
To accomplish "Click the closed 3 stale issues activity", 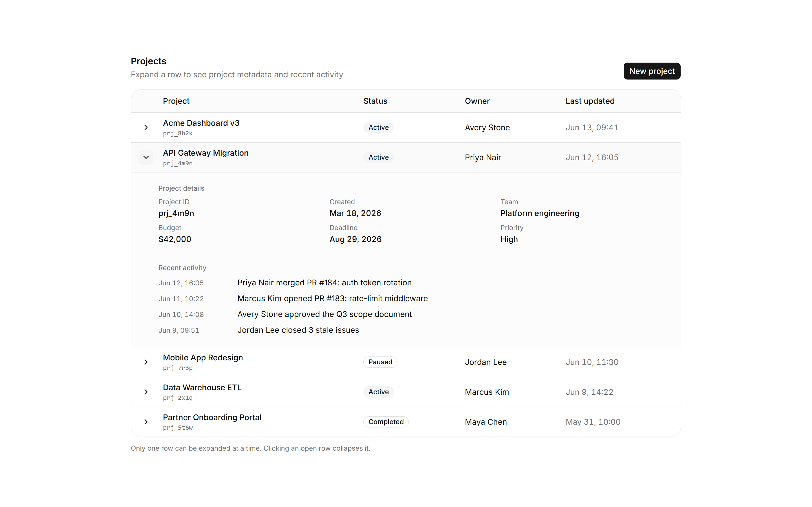I will [298, 330].
